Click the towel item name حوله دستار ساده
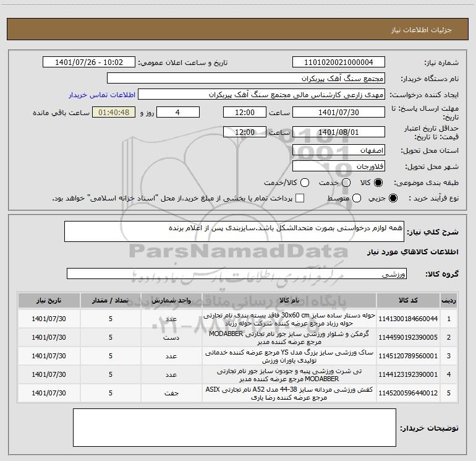The width and height of the screenshot is (476, 461). pyautogui.click(x=289, y=319)
